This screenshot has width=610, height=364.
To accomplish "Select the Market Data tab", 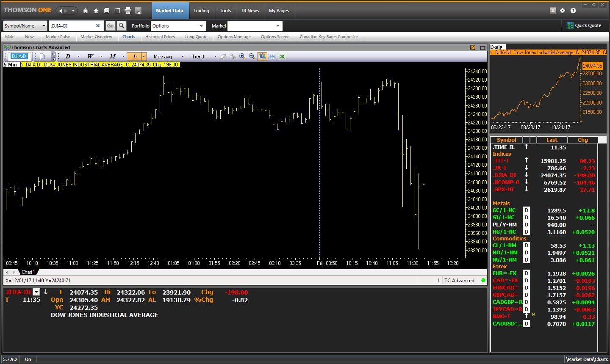I will pos(169,11).
